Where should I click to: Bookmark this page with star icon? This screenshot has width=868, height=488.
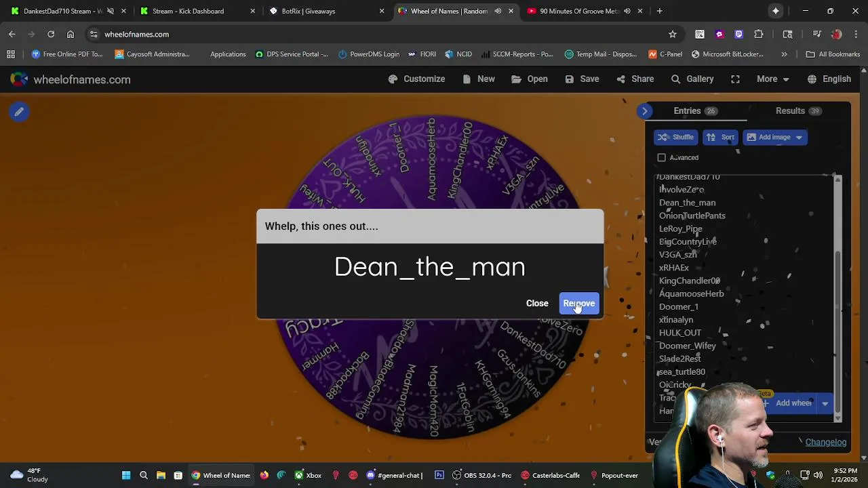pos(673,34)
